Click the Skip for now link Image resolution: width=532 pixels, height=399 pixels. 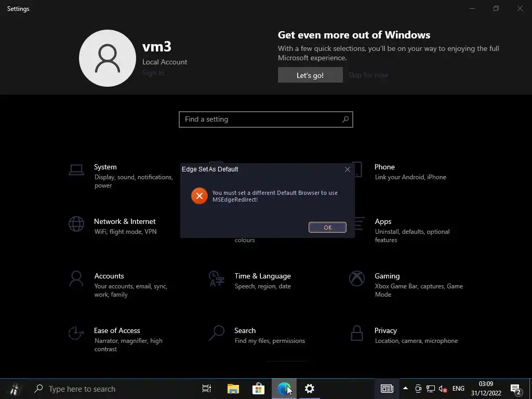368,75
